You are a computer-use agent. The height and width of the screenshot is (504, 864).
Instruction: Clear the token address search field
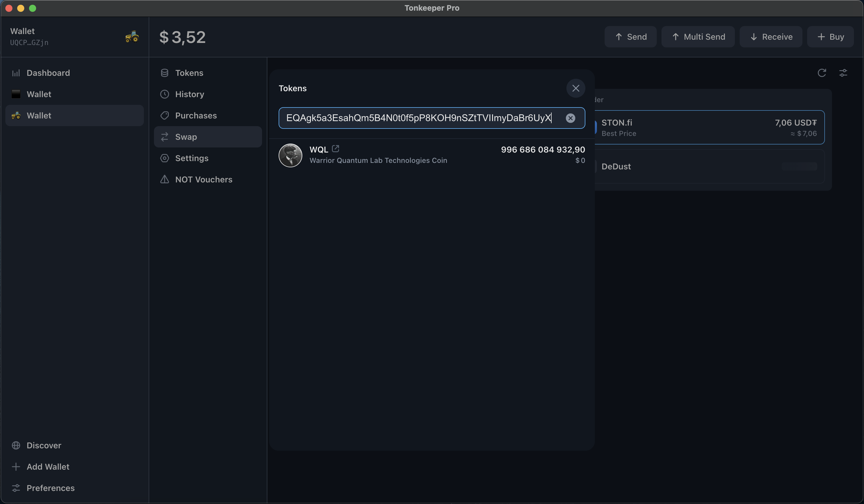[570, 118]
